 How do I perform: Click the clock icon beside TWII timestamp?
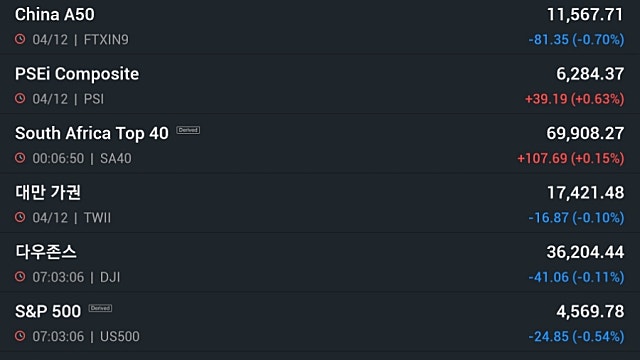[20, 217]
